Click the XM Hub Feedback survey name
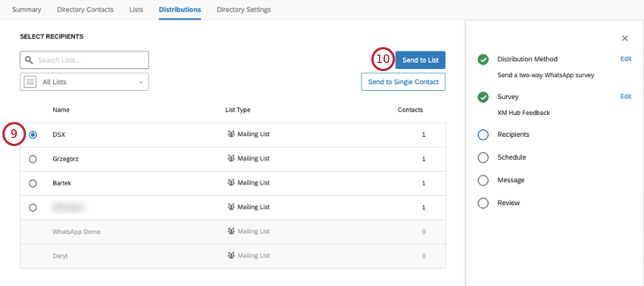The height and width of the screenshot is (286, 644). (x=524, y=113)
